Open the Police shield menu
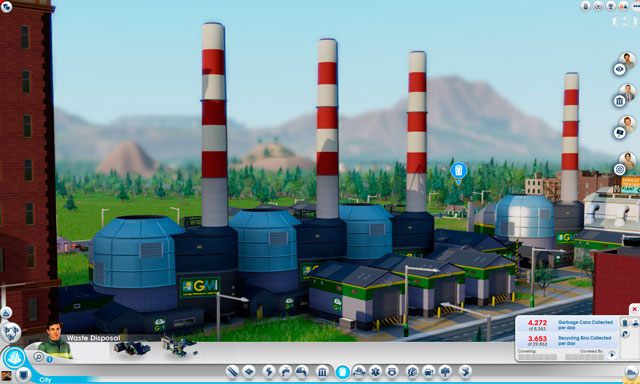640x384 pixels. (x=392, y=371)
